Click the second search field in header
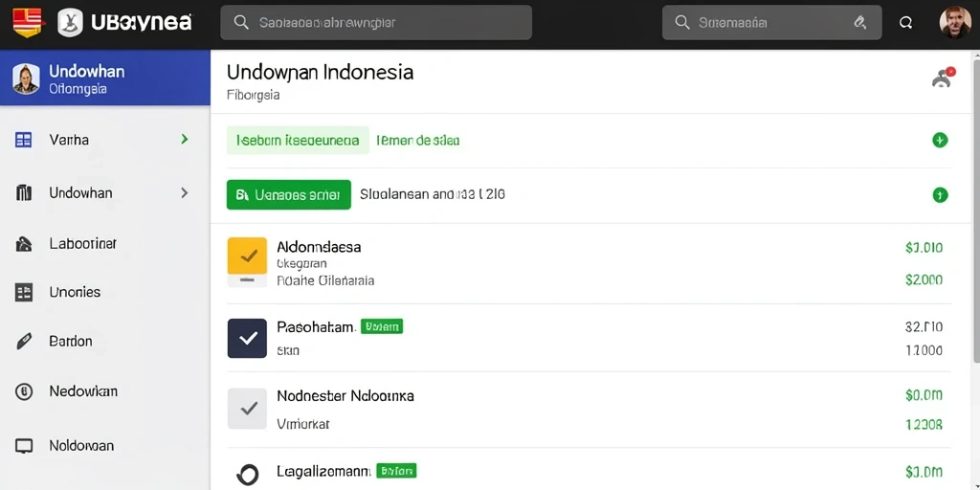This screenshot has width=980, height=490. 772,23
